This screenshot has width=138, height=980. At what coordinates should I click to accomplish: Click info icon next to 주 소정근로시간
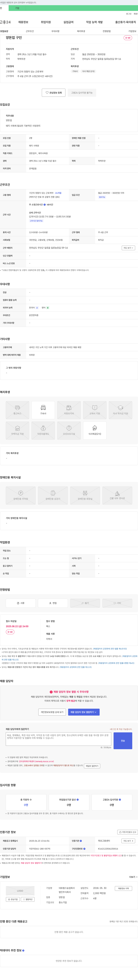pos(44,205)
